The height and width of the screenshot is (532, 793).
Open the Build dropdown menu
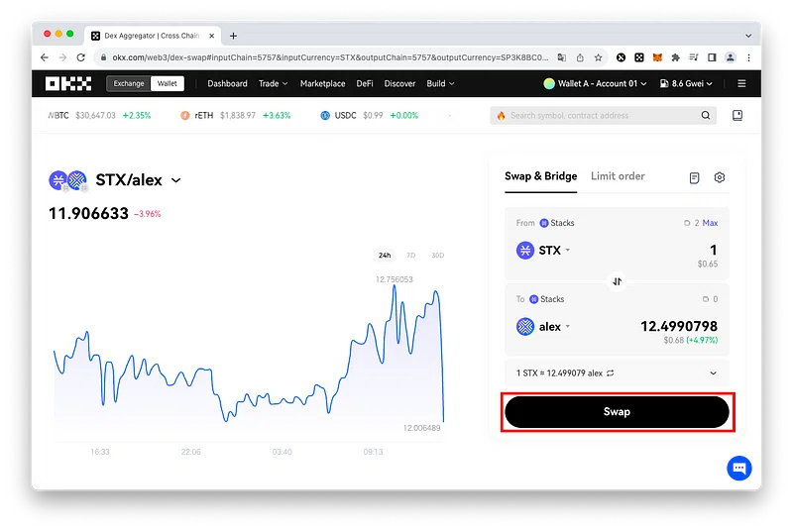pos(440,83)
